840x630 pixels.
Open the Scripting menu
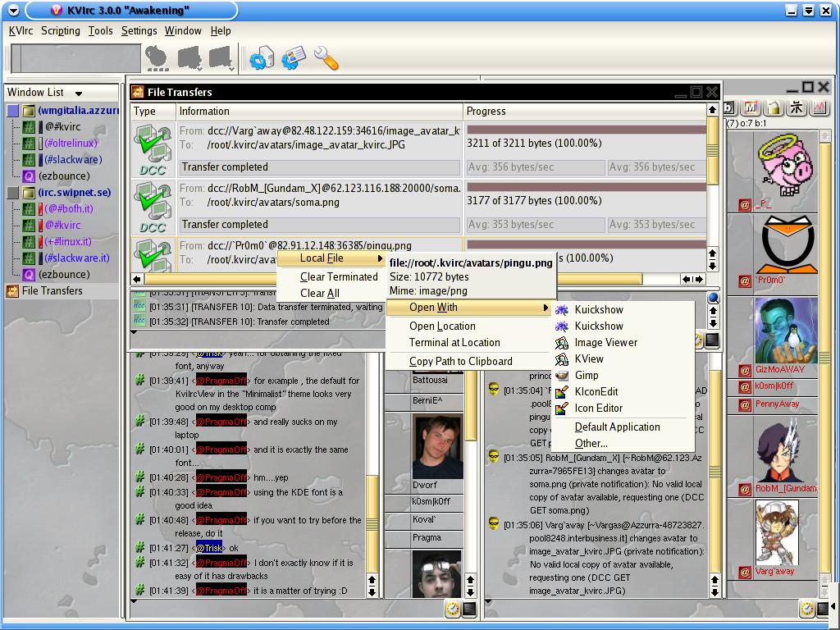[x=61, y=31]
